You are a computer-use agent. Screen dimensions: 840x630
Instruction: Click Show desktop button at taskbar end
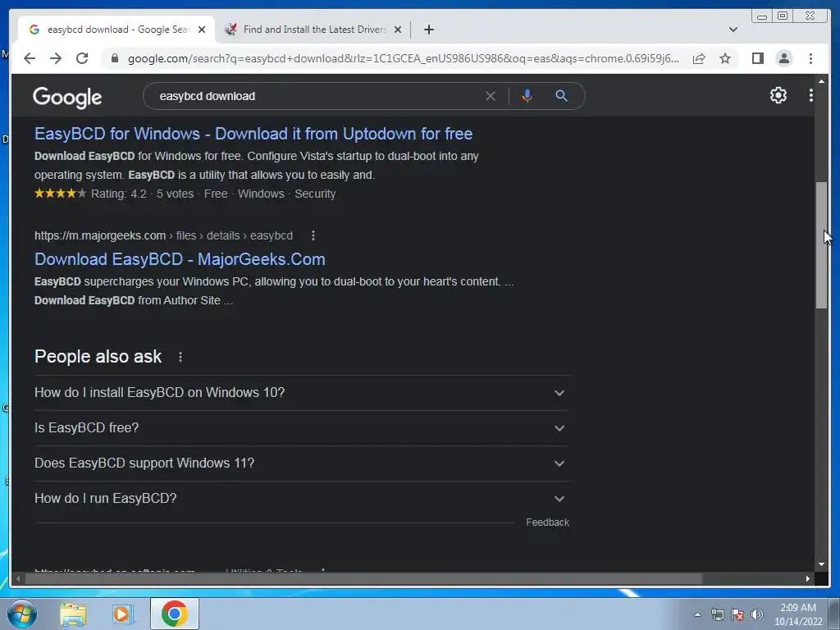click(834, 614)
